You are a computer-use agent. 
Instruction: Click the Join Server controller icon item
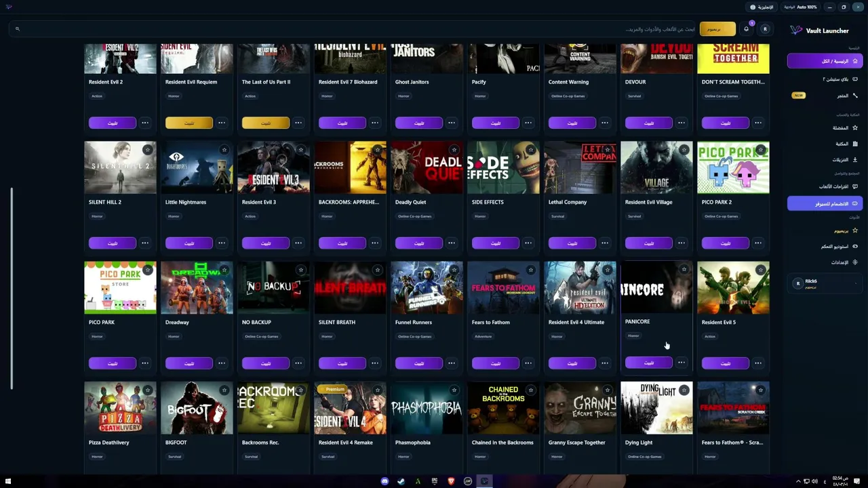[x=825, y=203]
